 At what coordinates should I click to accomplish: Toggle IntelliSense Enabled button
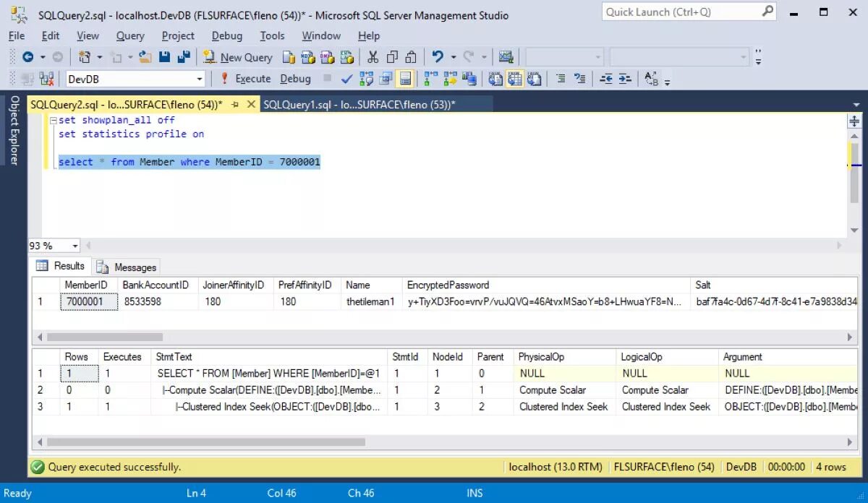[405, 79]
